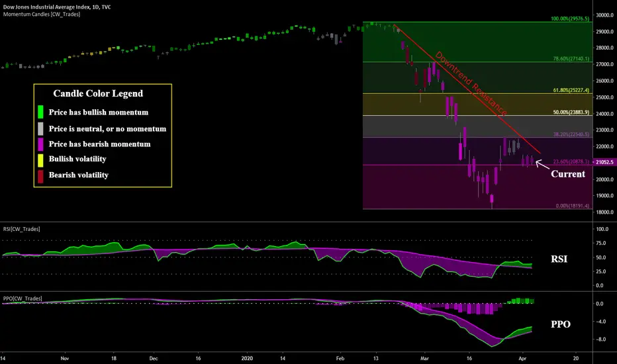This screenshot has height=364, width=617.
Task: Click 30000.0 on the price axis
Action: coord(604,15)
